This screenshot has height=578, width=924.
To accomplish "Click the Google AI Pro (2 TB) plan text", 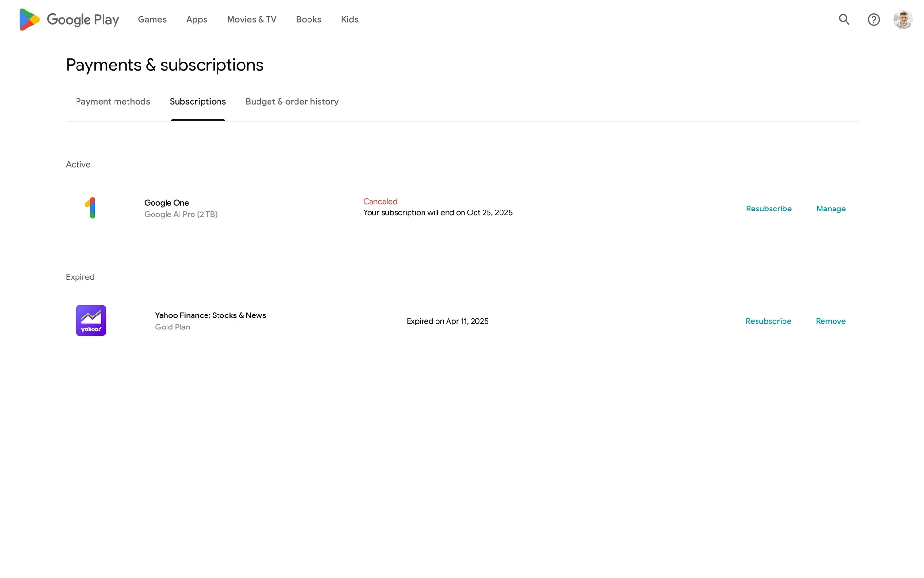I will point(181,214).
